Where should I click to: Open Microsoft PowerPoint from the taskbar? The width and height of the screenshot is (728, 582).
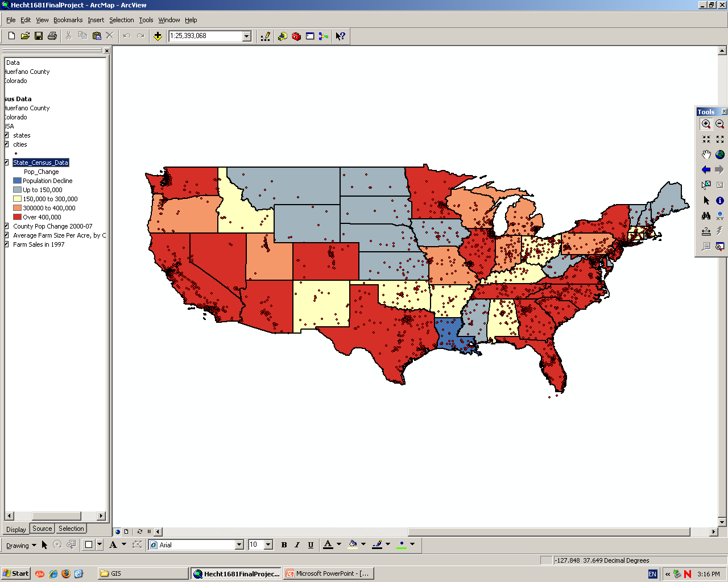[328, 573]
